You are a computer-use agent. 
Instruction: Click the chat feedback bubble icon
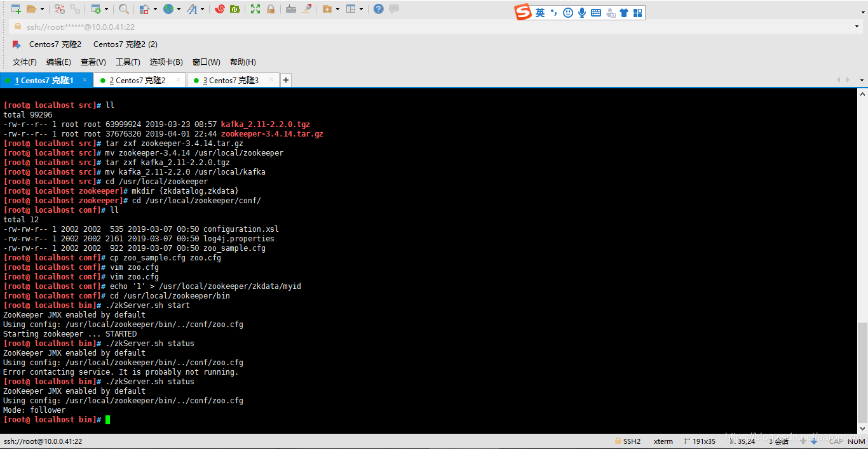click(394, 9)
